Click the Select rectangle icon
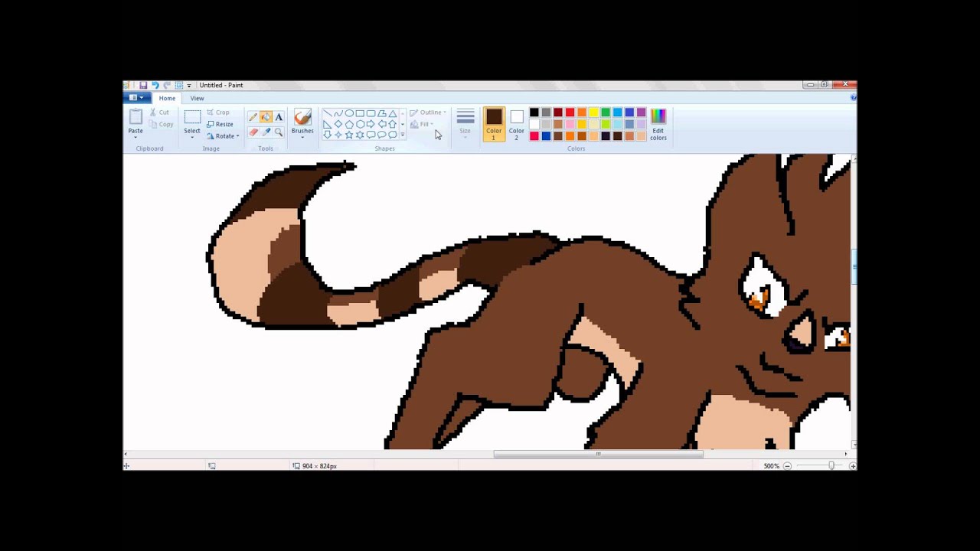Screen dimensions: 980x551 tap(192, 117)
